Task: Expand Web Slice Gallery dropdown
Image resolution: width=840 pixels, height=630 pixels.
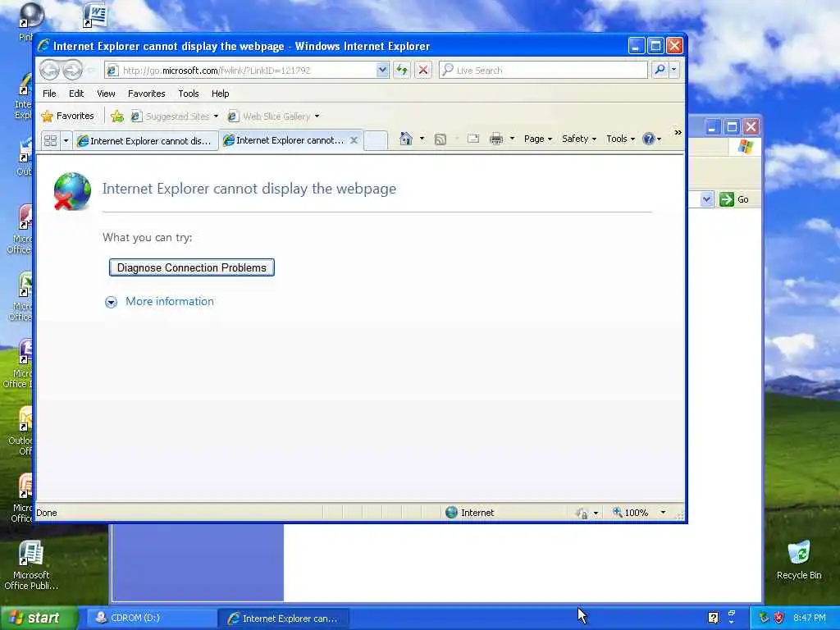Action: coord(317,116)
